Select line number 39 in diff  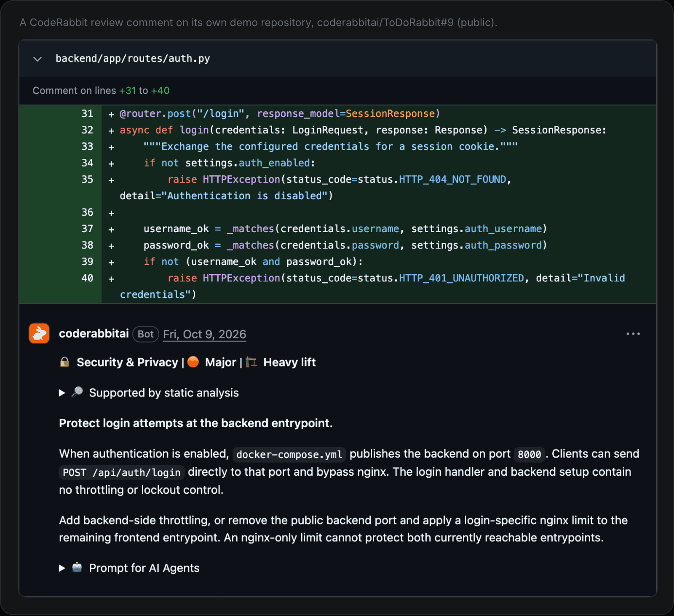point(87,261)
